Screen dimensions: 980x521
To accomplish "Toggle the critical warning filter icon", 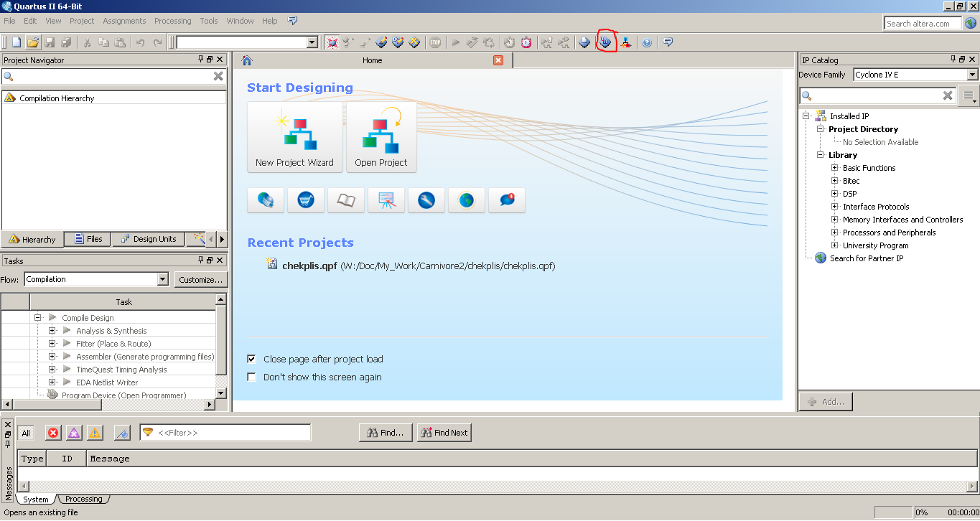I will click(74, 433).
